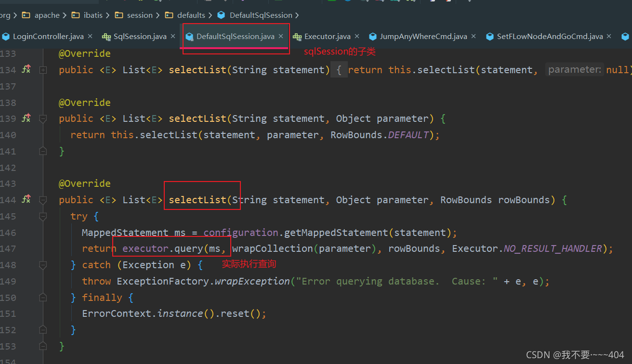Click the override gutter icon on line 144
Viewport: 632px width, 364px height.
coord(26,199)
